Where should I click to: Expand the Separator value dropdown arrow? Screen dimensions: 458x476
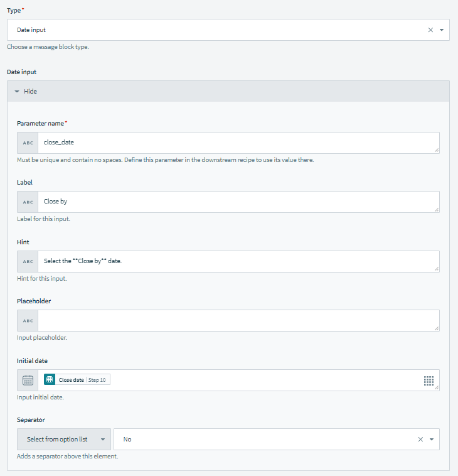point(432,440)
